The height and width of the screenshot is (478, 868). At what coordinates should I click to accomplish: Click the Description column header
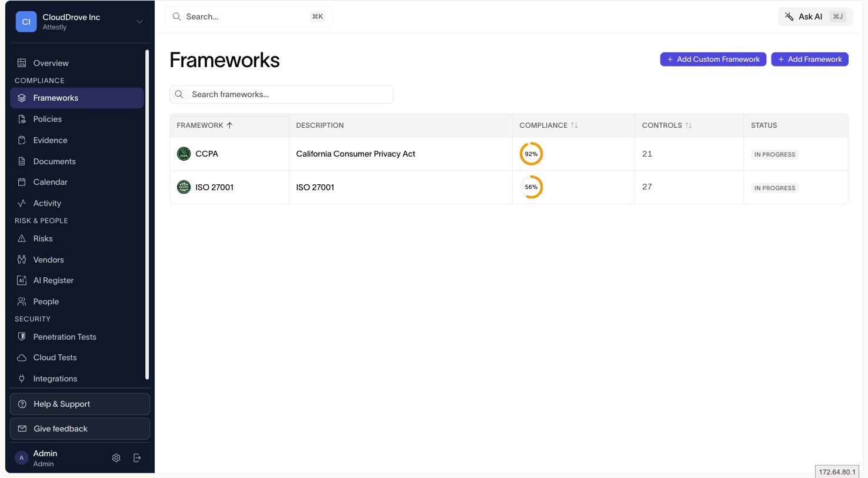(320, 125)
